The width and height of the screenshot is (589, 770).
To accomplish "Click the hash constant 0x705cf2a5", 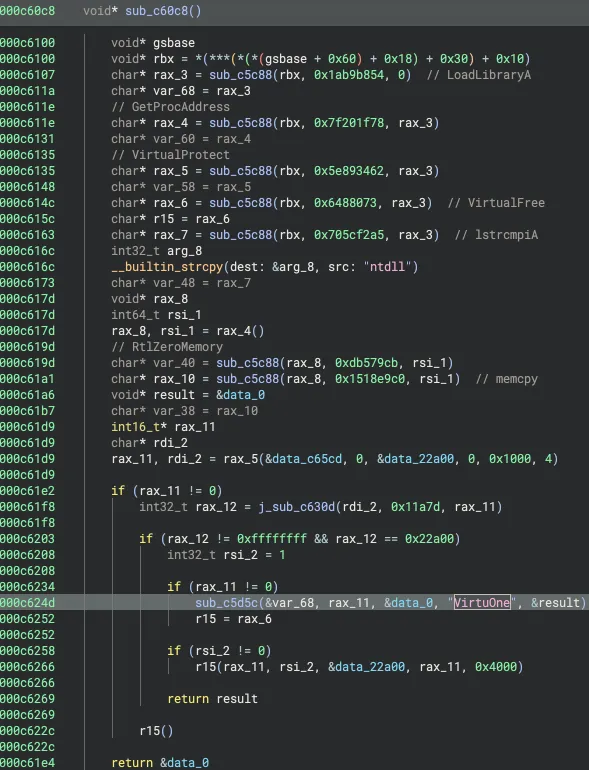I will tap(349, 235).
